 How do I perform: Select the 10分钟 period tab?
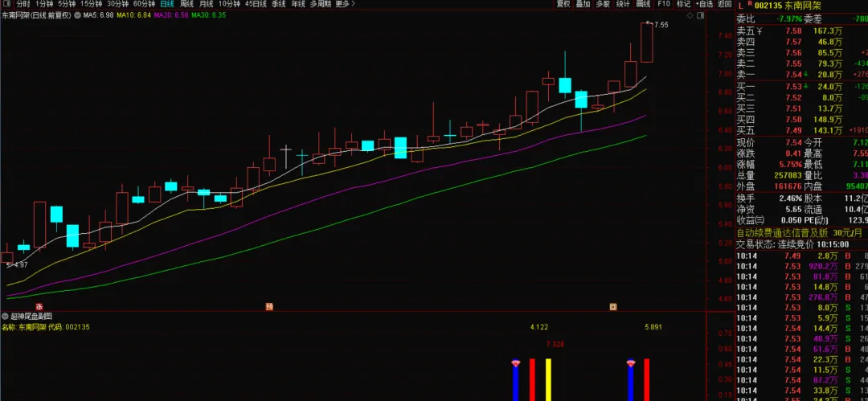(228, 4)
